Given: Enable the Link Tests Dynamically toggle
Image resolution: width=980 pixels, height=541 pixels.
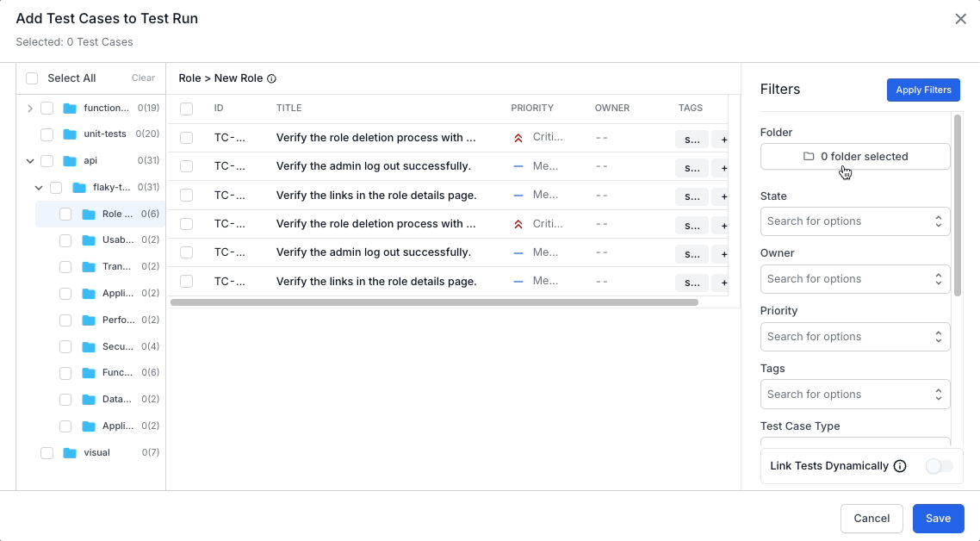Looking at the screenshot, I should point(939,466).
